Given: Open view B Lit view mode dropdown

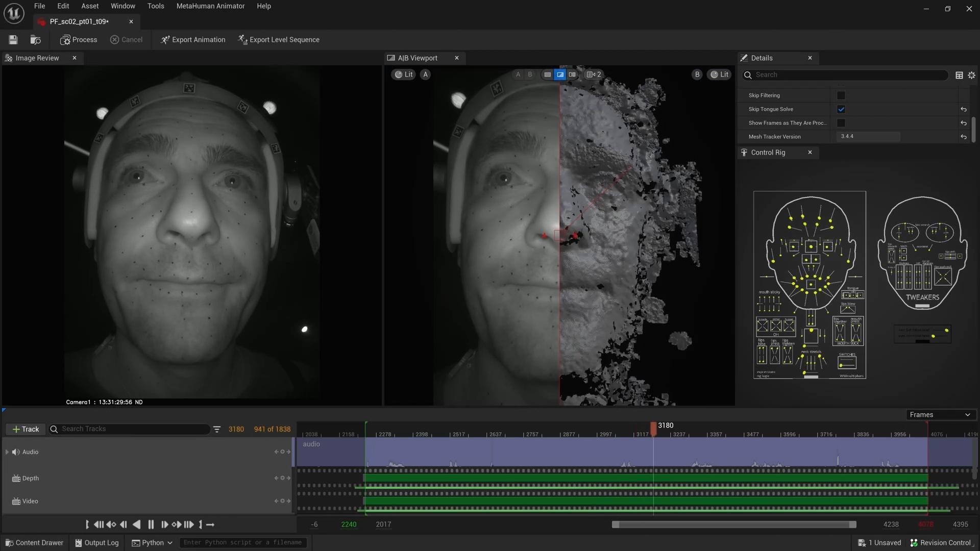Looking at the screenshot, I should tap(719, 74).
